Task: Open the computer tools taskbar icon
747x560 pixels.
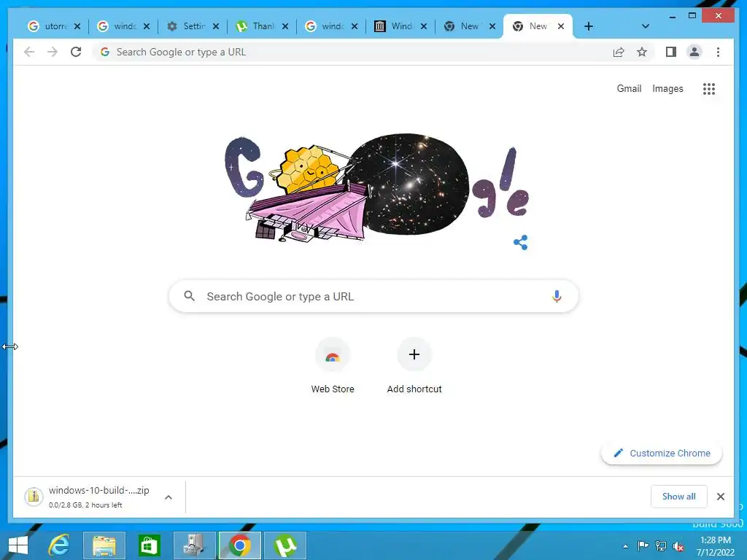Action: tap(194, 545)
